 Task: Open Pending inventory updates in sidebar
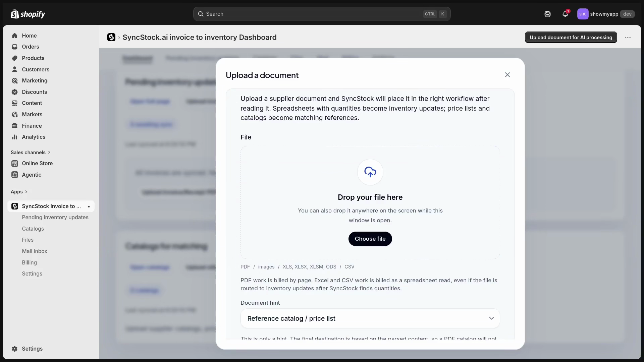click(55, 217)
